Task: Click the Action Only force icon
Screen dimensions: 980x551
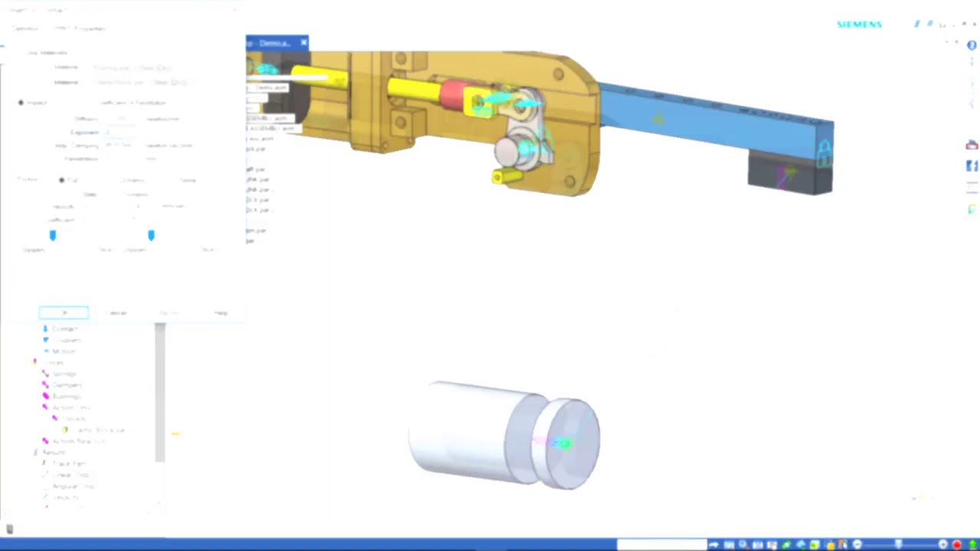Action: (x=45, y=407)
